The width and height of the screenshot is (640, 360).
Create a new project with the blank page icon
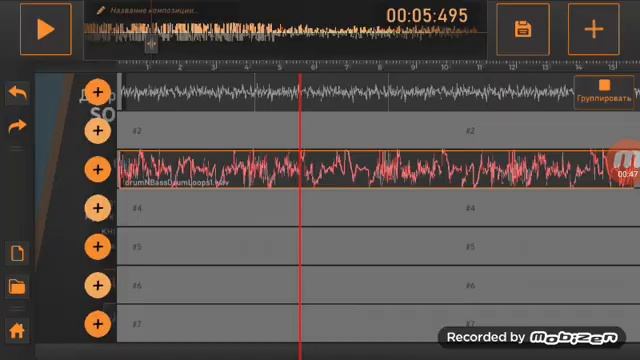click(18, 253)
